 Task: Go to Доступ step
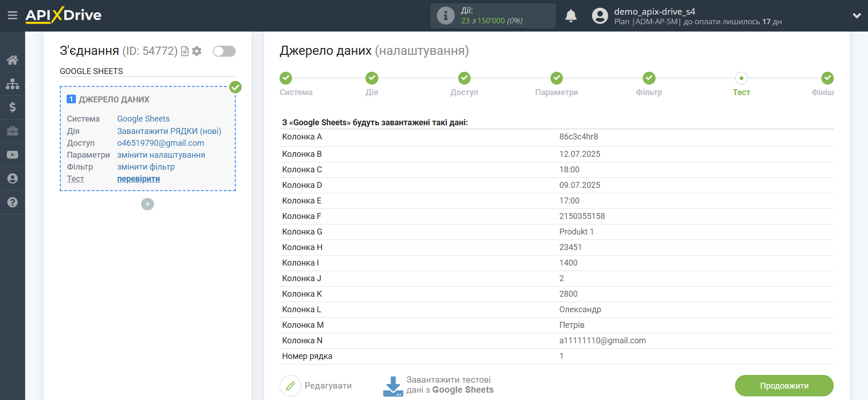point(465,78)
